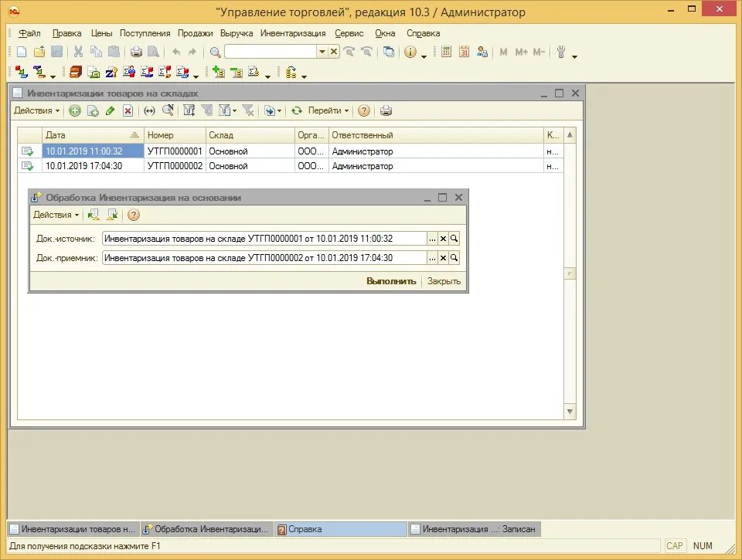Viewport: 742px width, 560px height.
Task: Open select (...) button of Док.-приемник field
Action: point(432,258)
